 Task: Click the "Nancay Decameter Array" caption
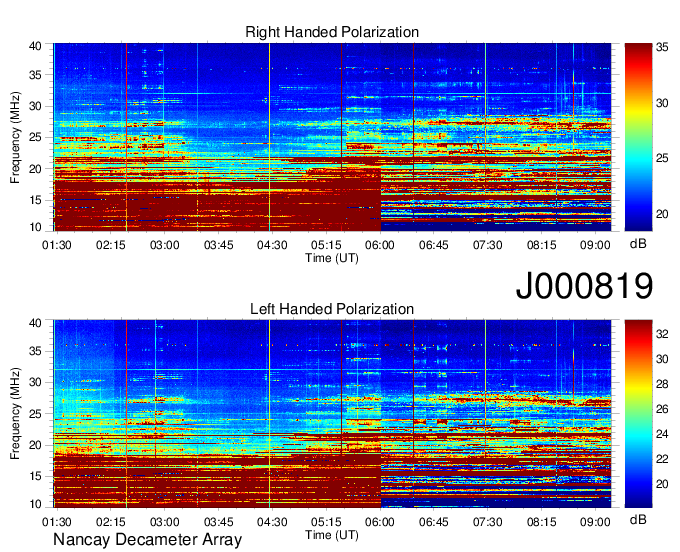pyautogui.click(x=147, y=540)
